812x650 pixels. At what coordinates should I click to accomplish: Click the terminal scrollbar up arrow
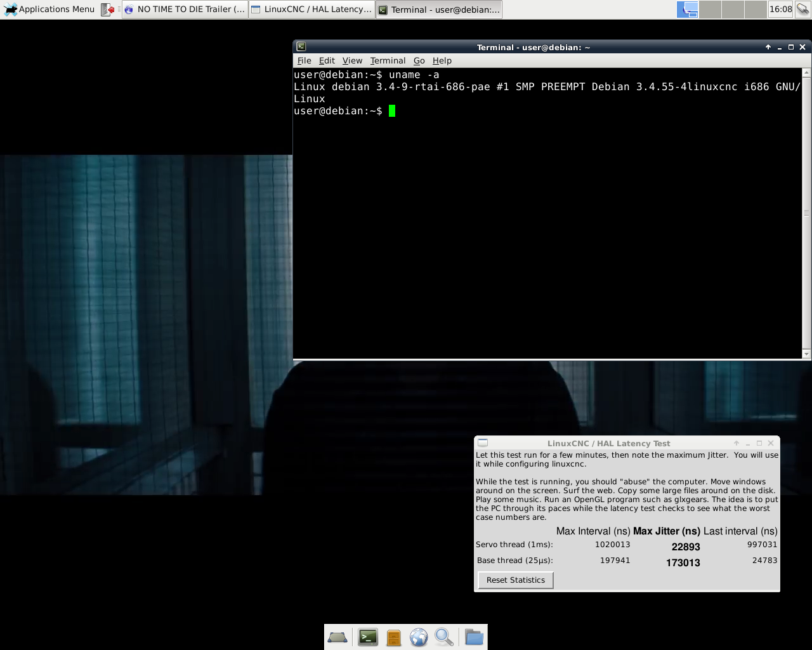pyautogui.click(x=807, y=72)
